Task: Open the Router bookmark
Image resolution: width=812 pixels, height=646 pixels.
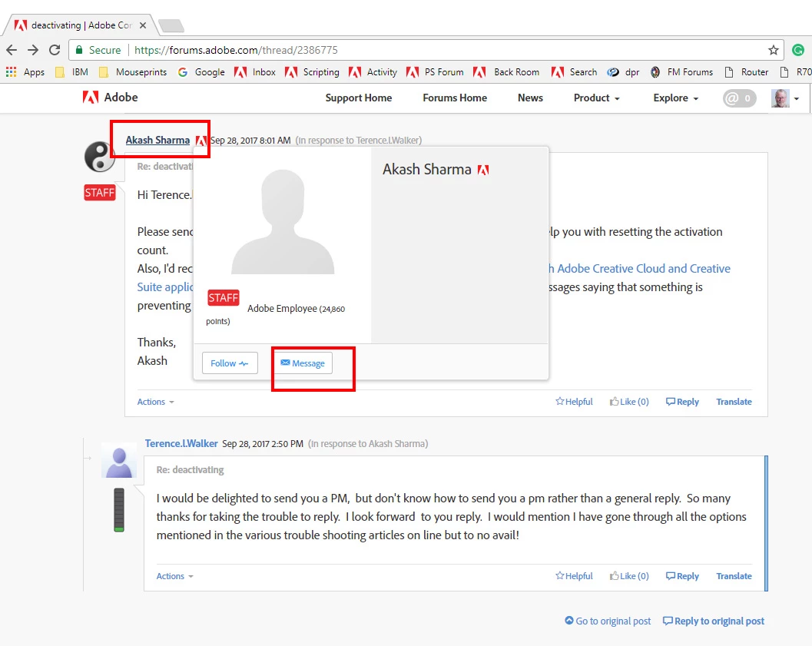Action: [x=746, y=72]
